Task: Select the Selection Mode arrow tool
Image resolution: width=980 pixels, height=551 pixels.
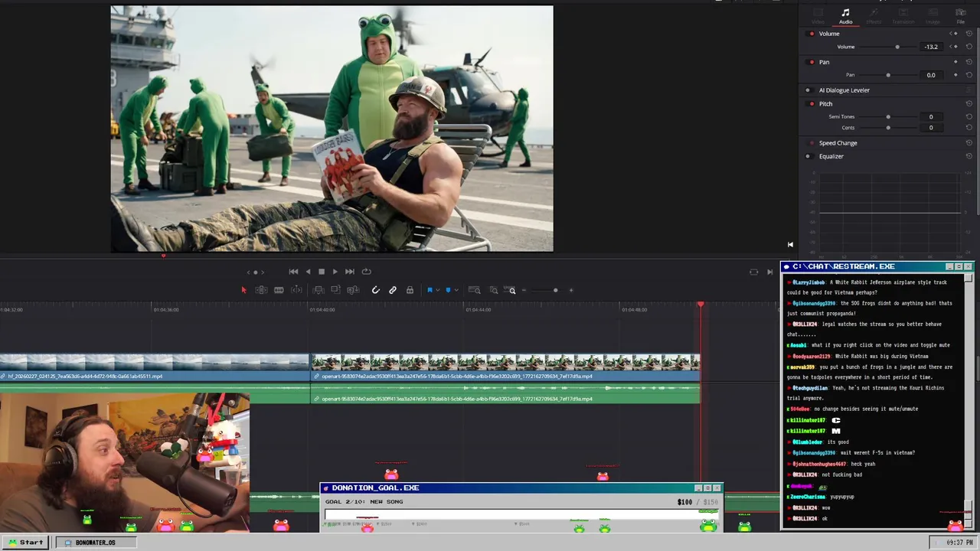Action: point(244,290)
